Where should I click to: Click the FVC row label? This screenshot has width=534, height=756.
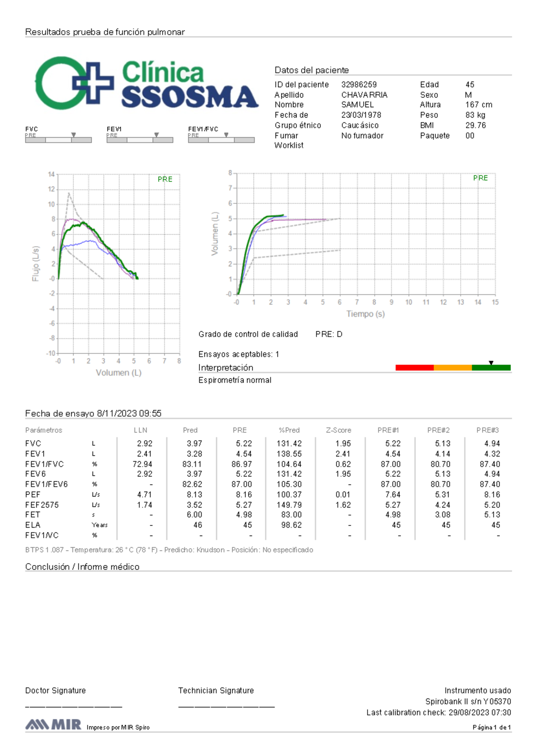click(x=33, y=443)
